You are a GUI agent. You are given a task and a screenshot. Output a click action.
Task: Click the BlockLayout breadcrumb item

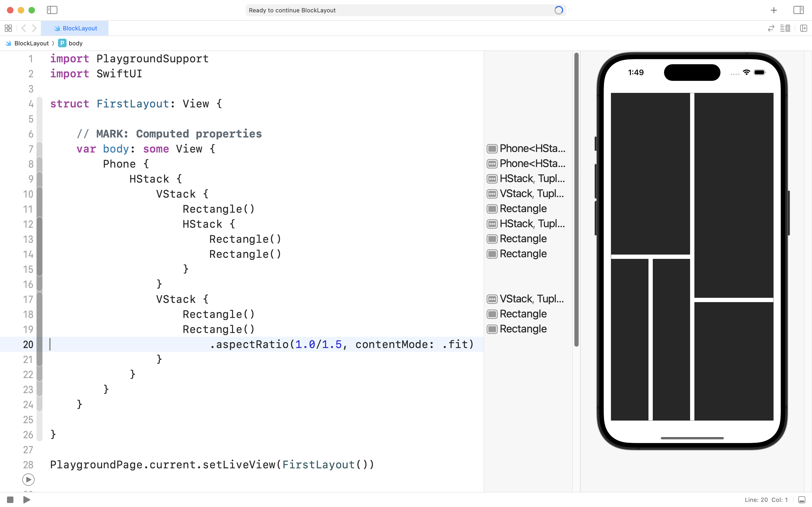(x=31, y=43)
